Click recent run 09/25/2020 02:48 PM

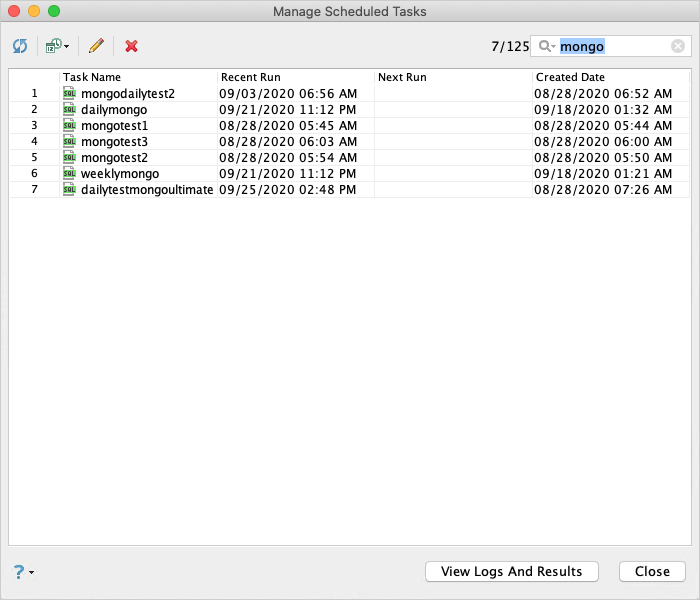pos(288,190)
